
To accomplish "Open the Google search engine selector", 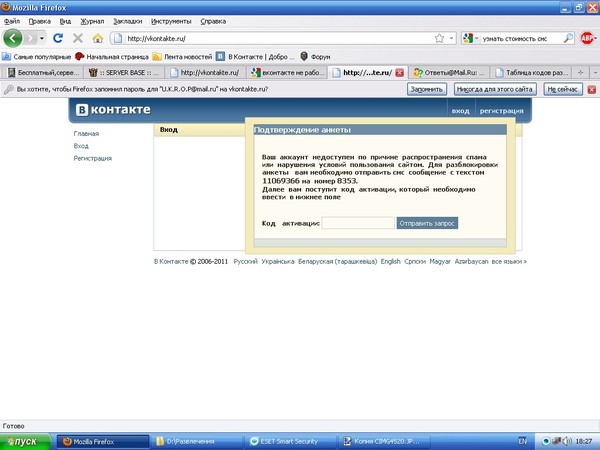I will click(x=471, y=38).
